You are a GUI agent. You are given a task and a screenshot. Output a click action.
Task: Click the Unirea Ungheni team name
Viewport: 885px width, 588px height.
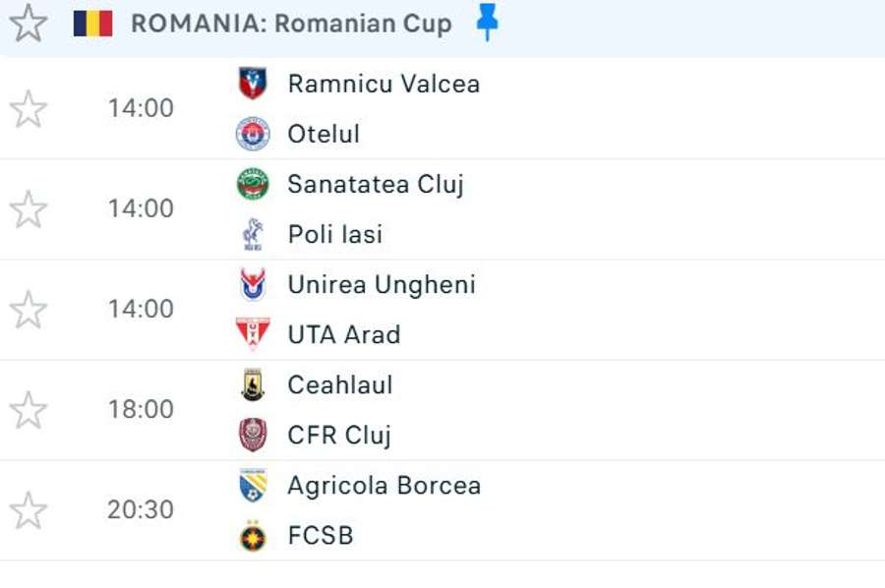[x=382, y=285]
